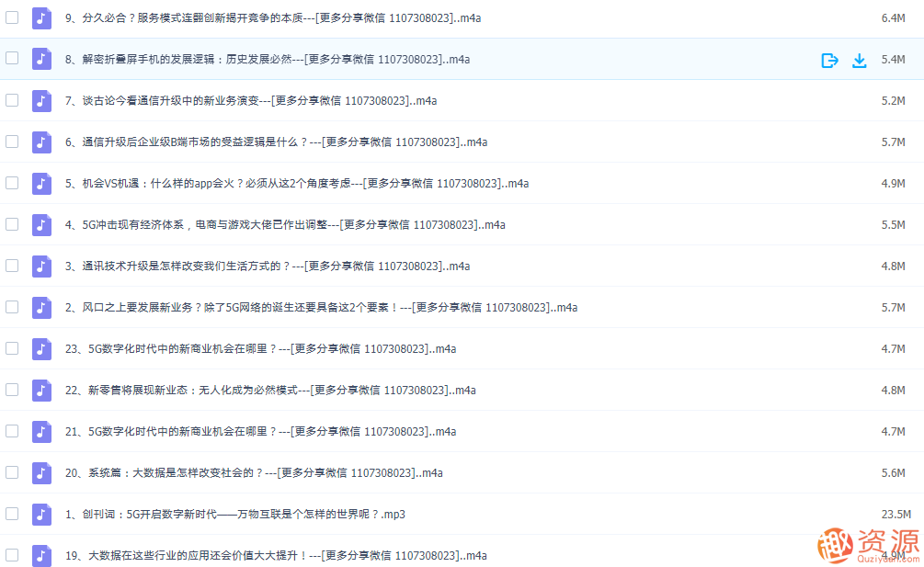
Task: Click the 5.2M size of file 7
Action: click(894, 101)
